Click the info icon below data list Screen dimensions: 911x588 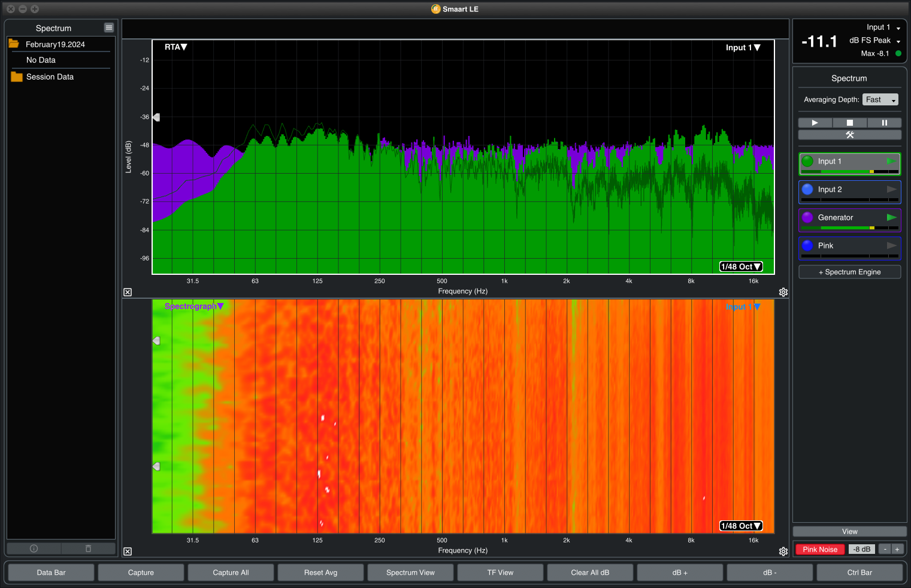[34, 548]
